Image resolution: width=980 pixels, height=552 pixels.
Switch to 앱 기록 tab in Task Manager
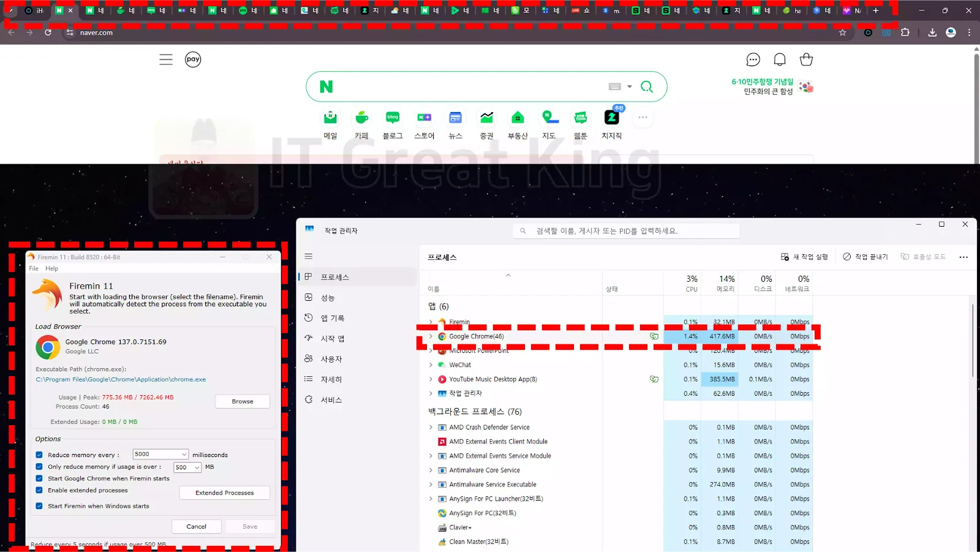(x=358, y=318)
